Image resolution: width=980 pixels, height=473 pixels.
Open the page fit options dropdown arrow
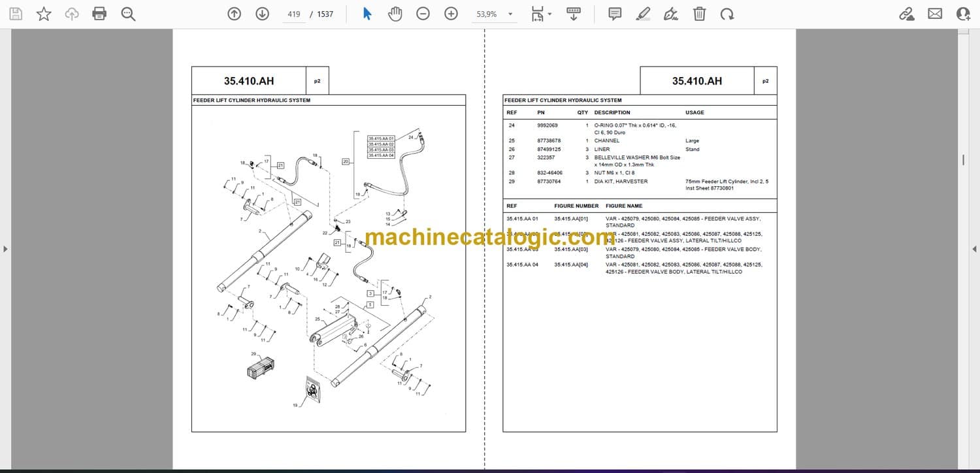(x=549, y=14)
